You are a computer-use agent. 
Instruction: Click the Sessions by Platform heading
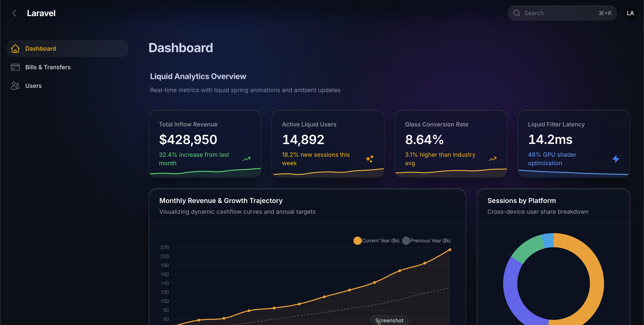(x=522, y=201)
